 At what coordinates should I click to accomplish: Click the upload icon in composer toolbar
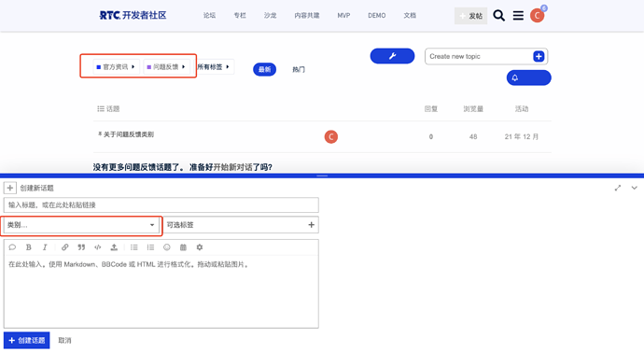click(114, 247)
